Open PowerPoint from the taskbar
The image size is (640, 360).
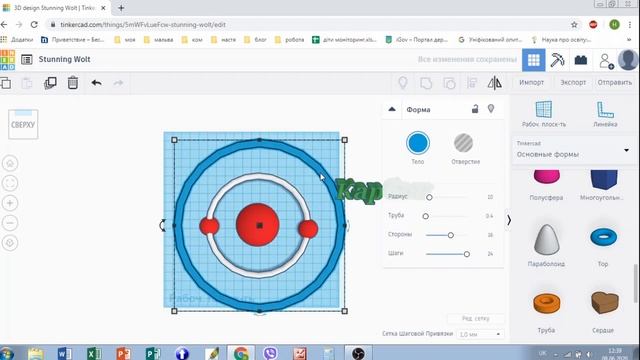[123, 353]
